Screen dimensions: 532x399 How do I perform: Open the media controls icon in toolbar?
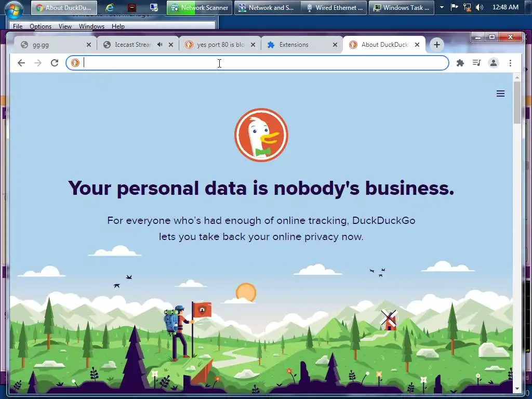(477, 63)
